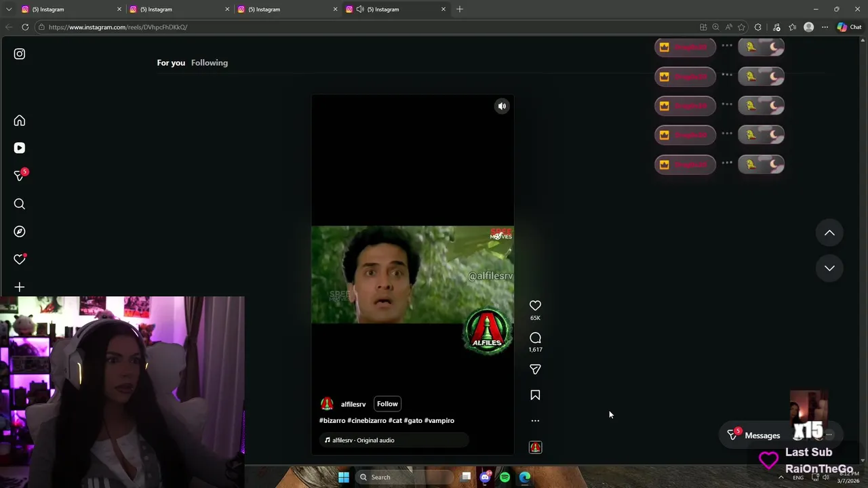This screenshot has height=488, width=868.
Task: Open notifications heart in sidebar
Action: click(x=20, y=260)
